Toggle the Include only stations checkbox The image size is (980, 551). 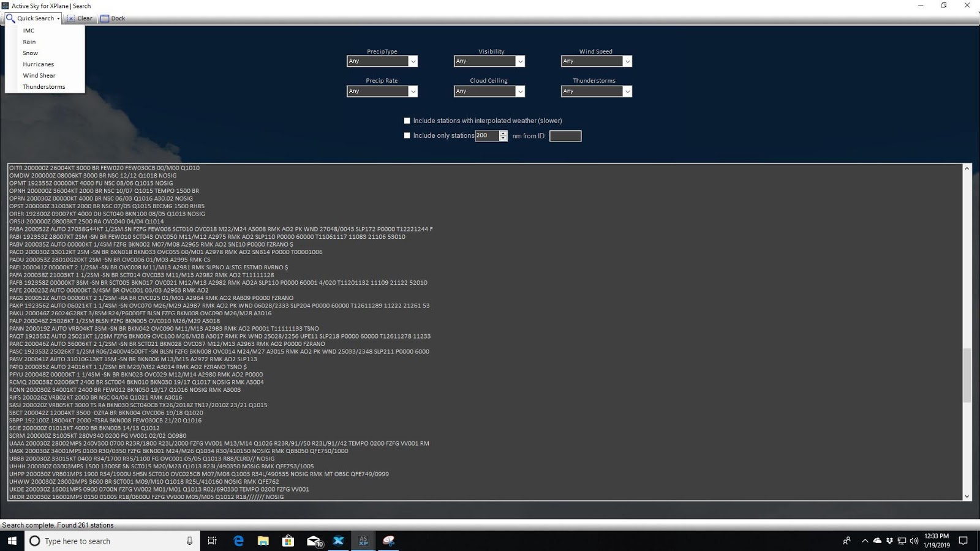[x=407, y=135]
